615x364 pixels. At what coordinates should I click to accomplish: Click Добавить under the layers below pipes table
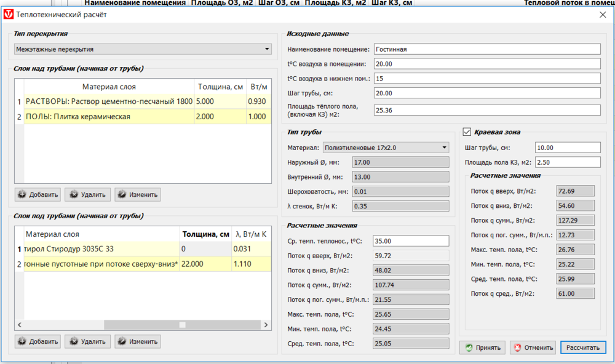click(38, 341)
